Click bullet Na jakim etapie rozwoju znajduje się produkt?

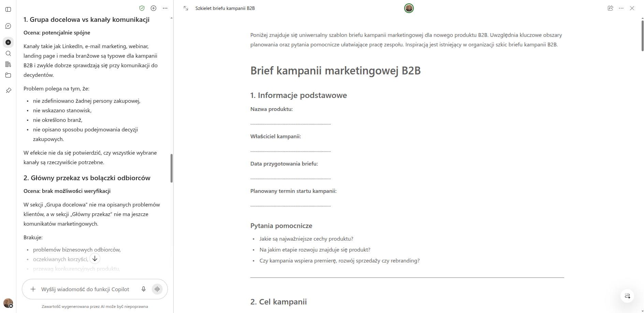click(315, 250)
